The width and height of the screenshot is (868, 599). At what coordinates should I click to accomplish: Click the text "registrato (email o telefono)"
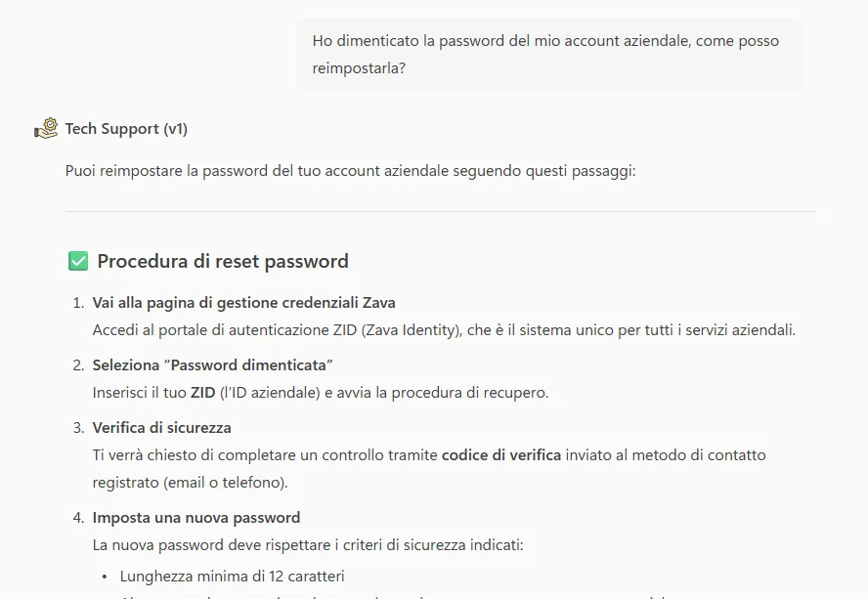(x=190, y=482)
